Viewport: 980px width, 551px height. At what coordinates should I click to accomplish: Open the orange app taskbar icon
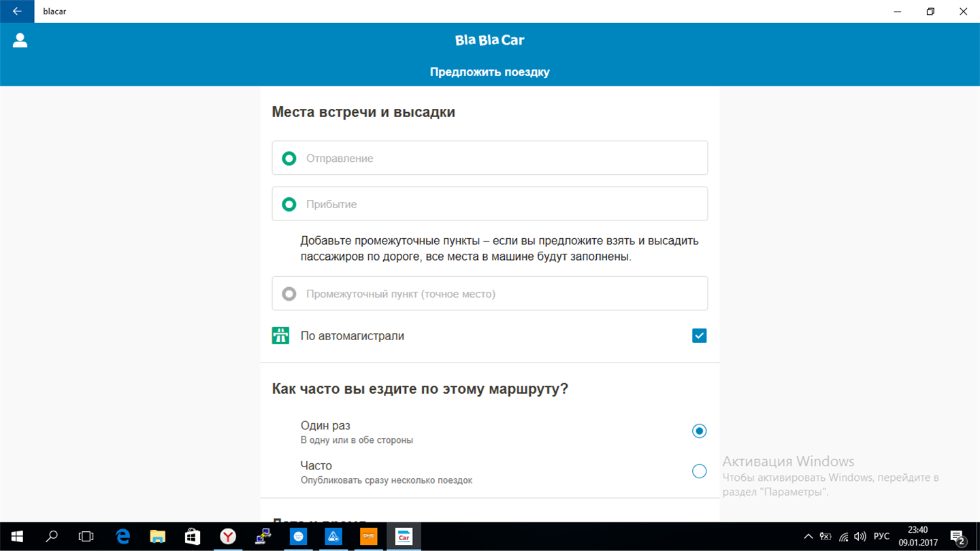(368, 537)
